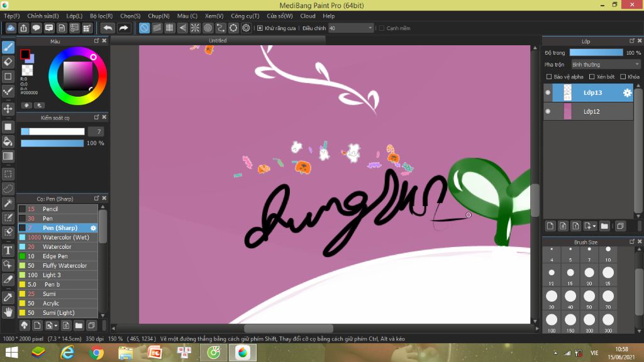Image resolution: width=644 pixels, height=362 pixels.
Task: Open Lớp13 layer settings gear
Action: coord(627,93)
